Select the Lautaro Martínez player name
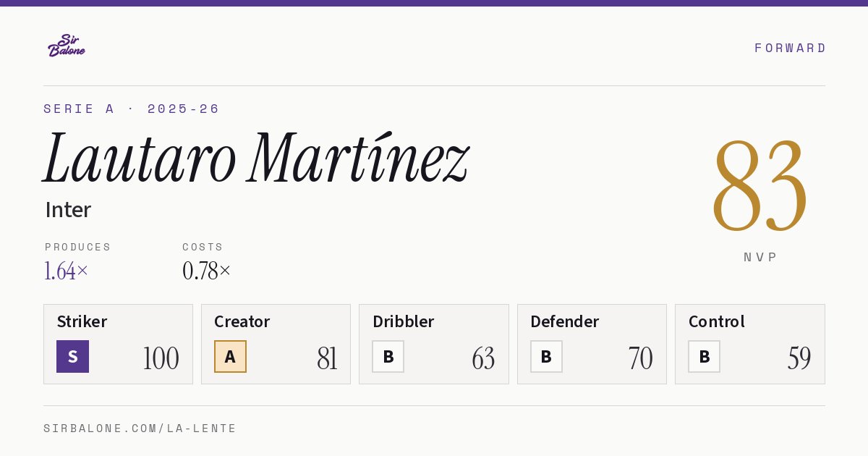The height and width of the screenshot is (456, 868). (256, 158)
